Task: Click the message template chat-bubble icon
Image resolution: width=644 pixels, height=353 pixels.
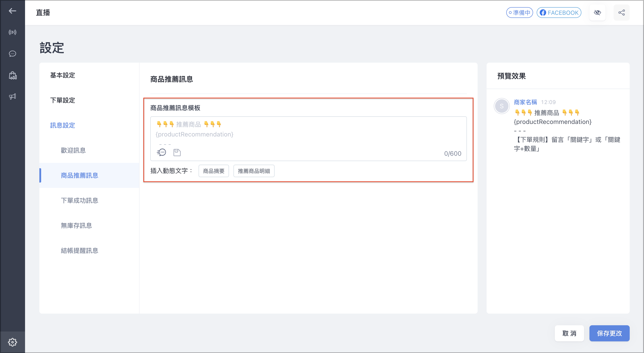Action: pyautogui.click(x=161, y=152)
